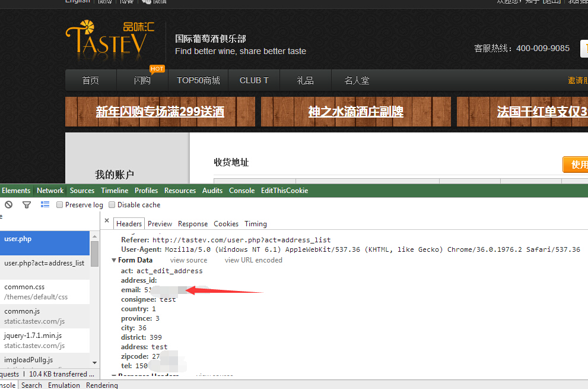Click the 神之水滴酒庄副牌 banner link
Screen dimensions: 588x389
coord(356,112)
